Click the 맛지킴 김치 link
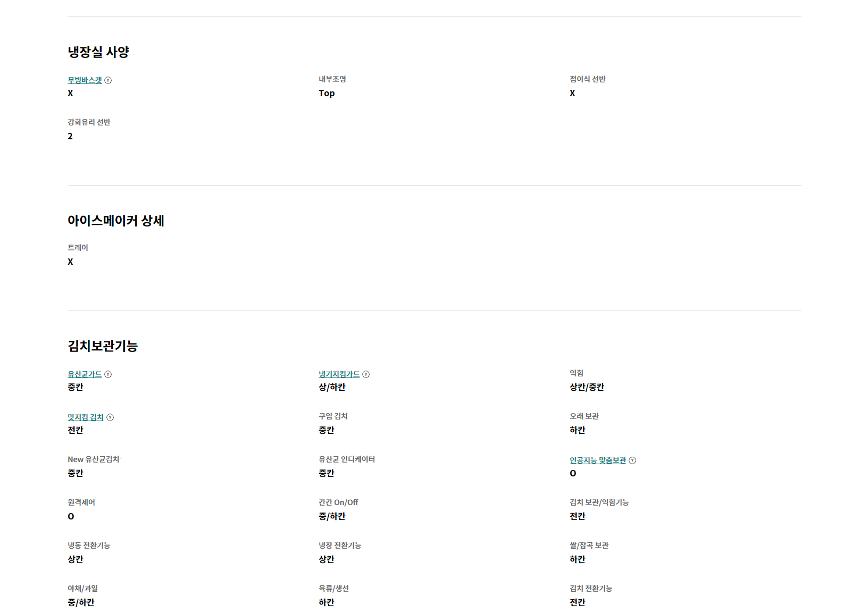The height and width of the screenshot is (613, 868). point(86,417)
